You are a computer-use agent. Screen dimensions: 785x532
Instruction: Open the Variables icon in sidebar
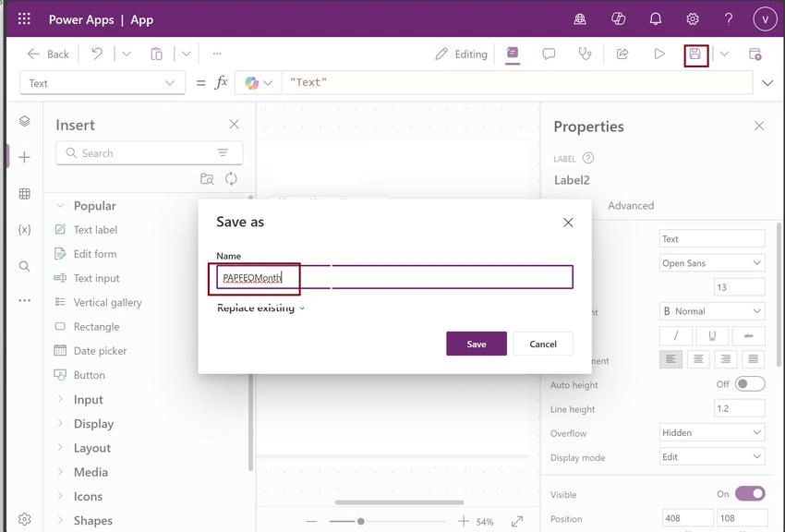[24, 230]
